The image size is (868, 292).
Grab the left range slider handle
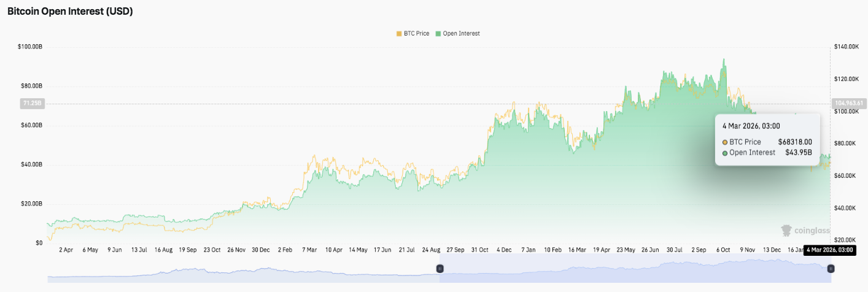440,269
